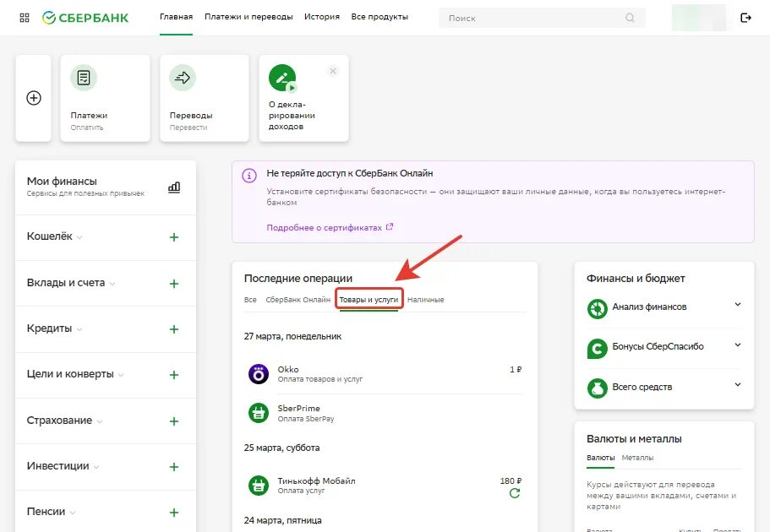Viewport: 770px width, 532px height.
Task: Click the plus next to Кредиты
Action: tap(174, 329)
